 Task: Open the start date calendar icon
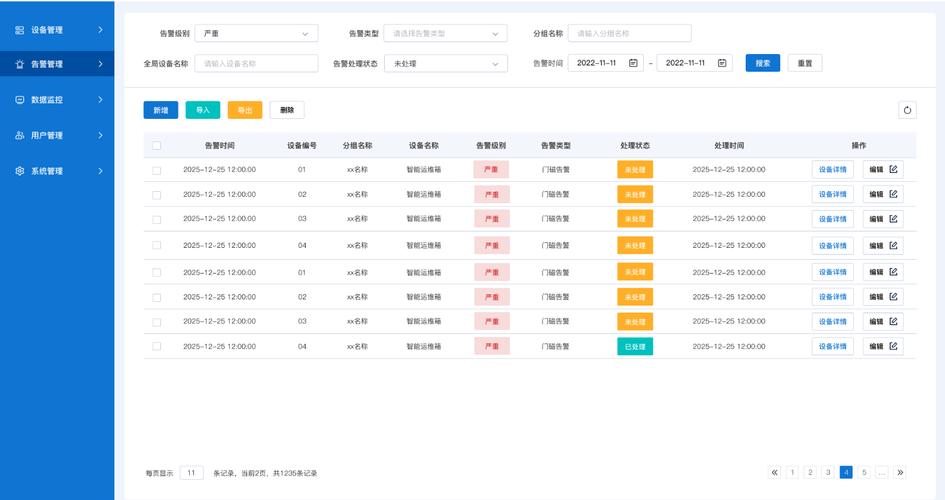click(x=633, y=63)
